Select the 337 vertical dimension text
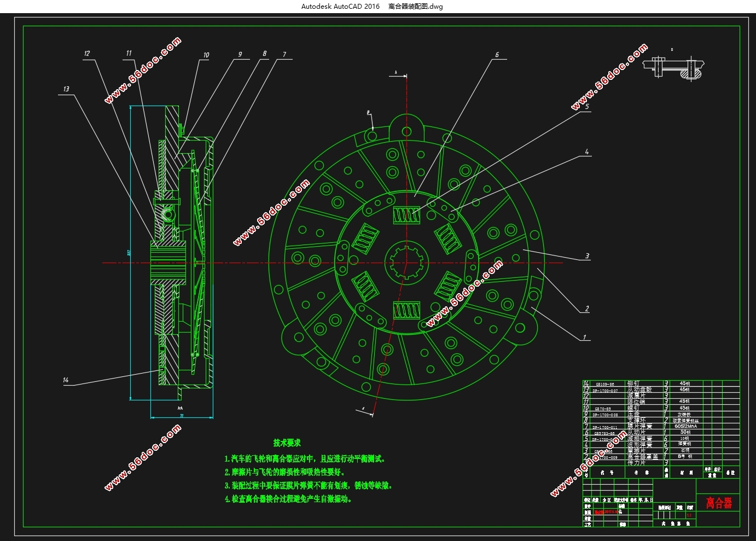Image resolution: width=756 pixels, height=541 pixels. point(129,253)
